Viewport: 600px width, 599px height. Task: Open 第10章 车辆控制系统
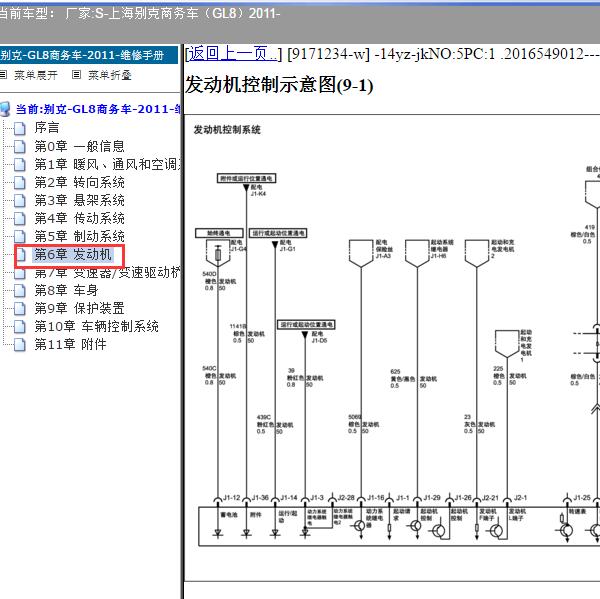click(96, 326)
